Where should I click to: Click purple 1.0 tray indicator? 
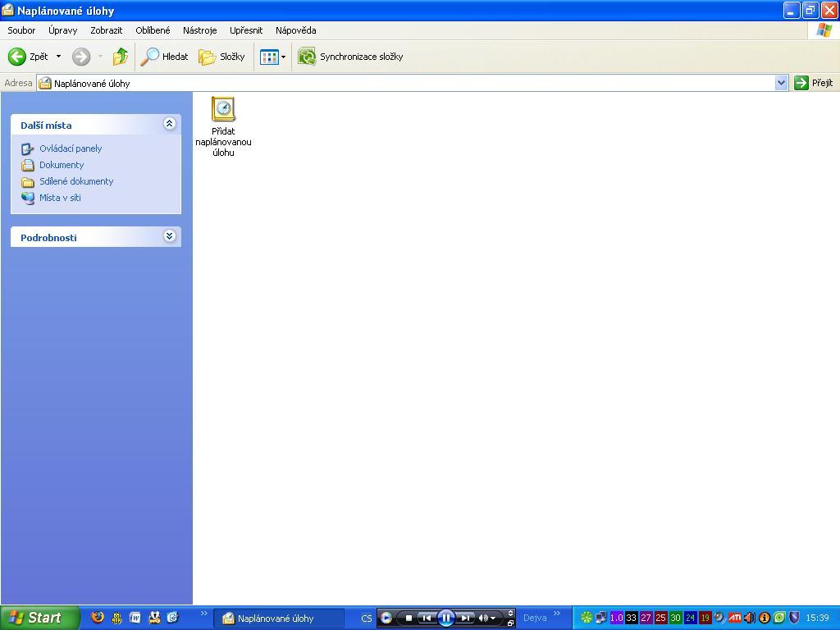(617, 618)
